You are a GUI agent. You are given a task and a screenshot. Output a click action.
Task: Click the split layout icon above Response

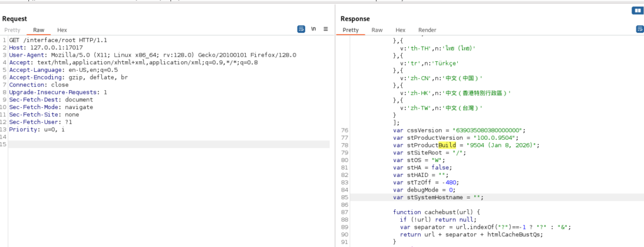(x=637, y=10)
